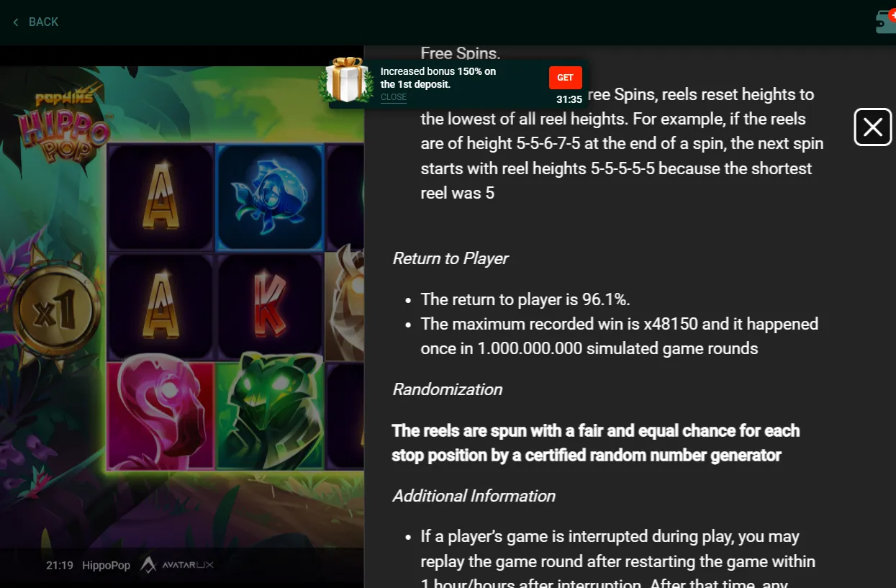This screenshot has height=588, width=896.
Task: Click the AvatarUX logo in footer
Action: [176, 565]
